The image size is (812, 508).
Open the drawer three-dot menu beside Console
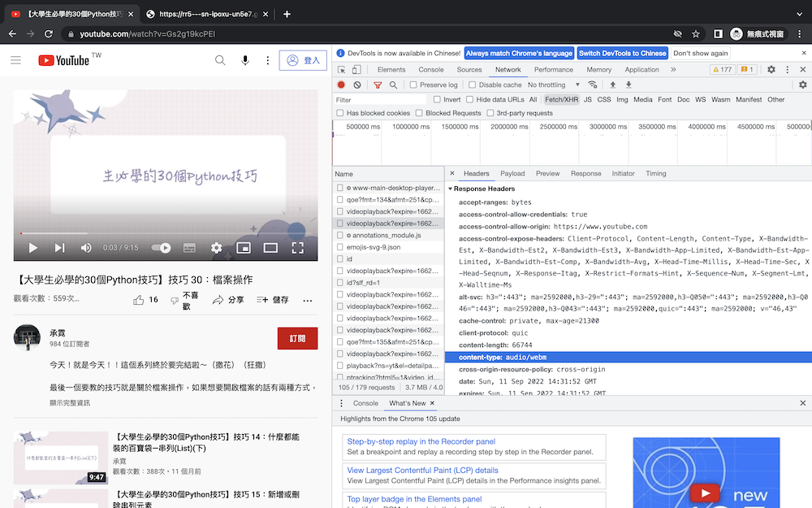pos(341,403)
